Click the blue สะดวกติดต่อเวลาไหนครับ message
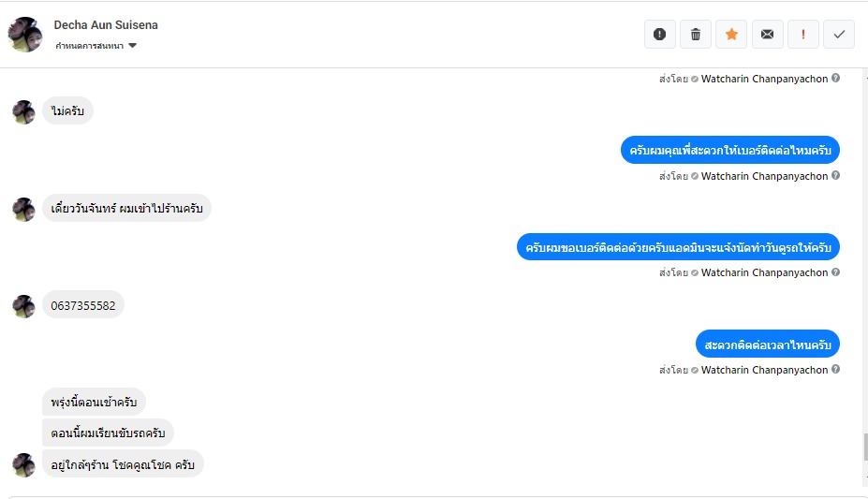868x499 pixels. tap(768, 345)
